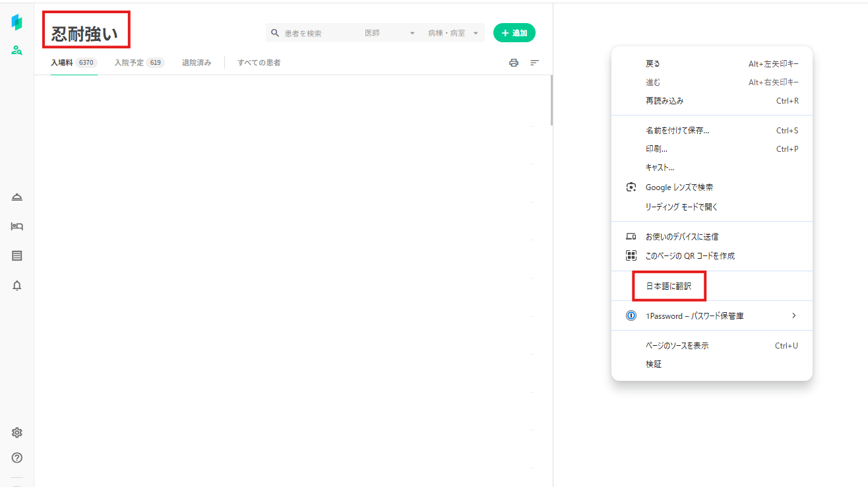The height and width of the screenshot is (499, 868).
Task: Switch to the 入院予定 tab
Action: (x=139, y=63)
